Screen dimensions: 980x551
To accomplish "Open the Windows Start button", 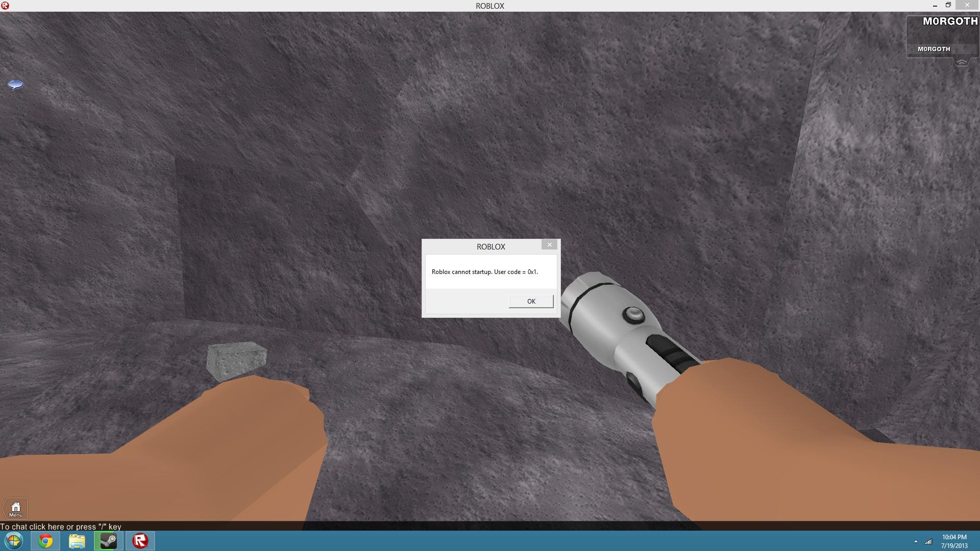I will [14, 540].
